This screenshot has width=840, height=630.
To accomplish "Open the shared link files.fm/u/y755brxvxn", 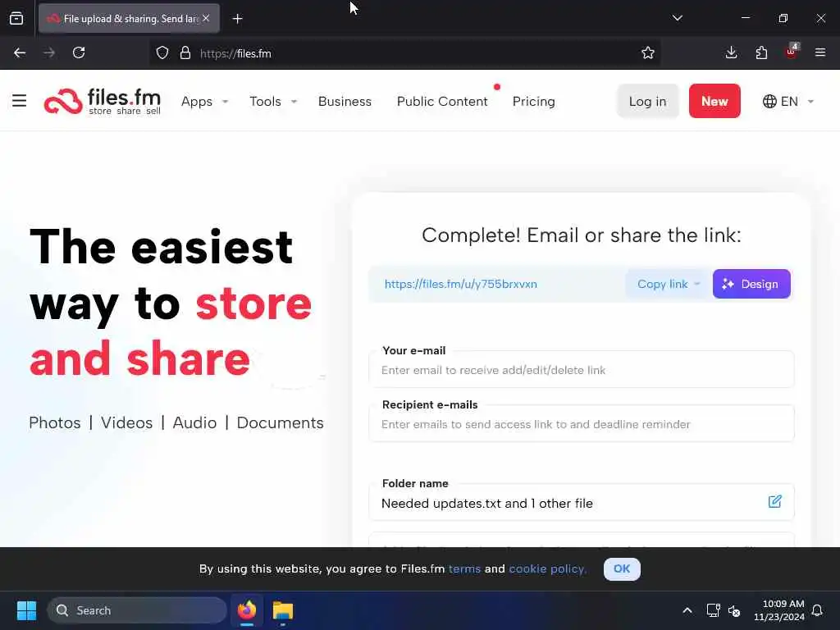I will tap(461, 284).
